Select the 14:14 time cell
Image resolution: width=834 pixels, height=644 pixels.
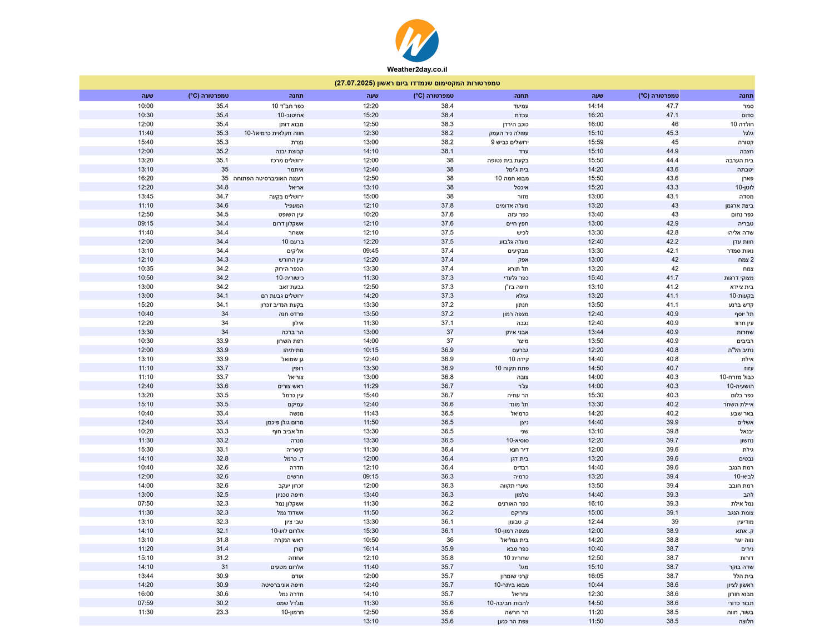pos(595,106)
